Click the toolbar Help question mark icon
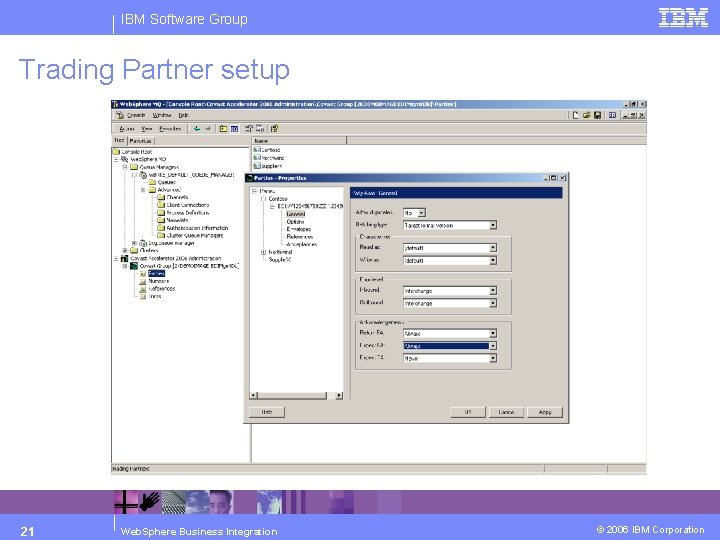Screen dimensions: 720x540 [x=274, y=129]
